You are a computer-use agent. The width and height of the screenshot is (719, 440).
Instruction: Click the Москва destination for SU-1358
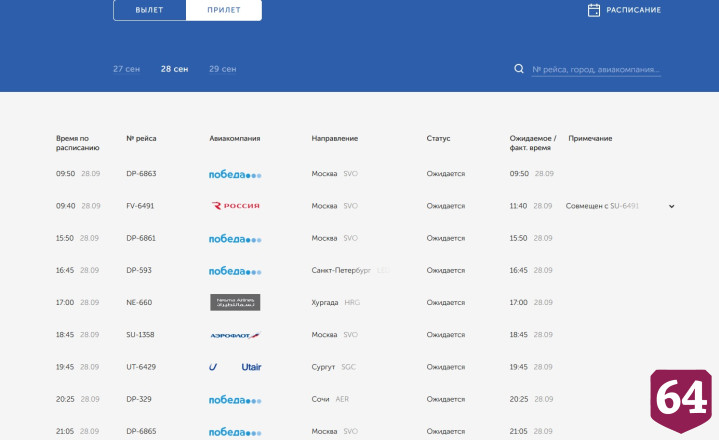point(324,335)
